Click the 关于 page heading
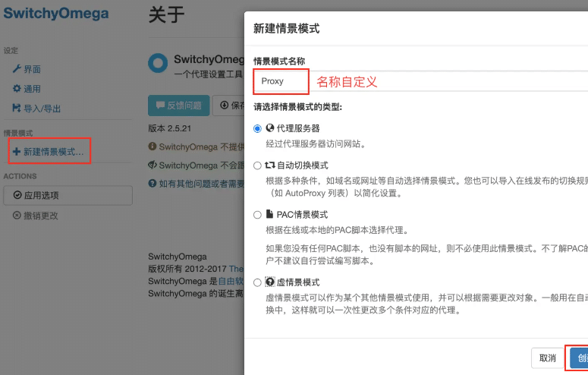588x375 pixels. [x=166, y=14]
